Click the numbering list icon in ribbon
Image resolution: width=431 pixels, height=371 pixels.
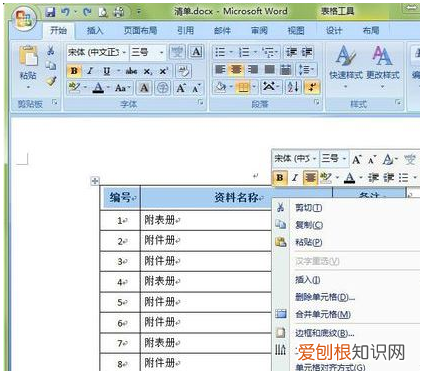click(244, 52)
